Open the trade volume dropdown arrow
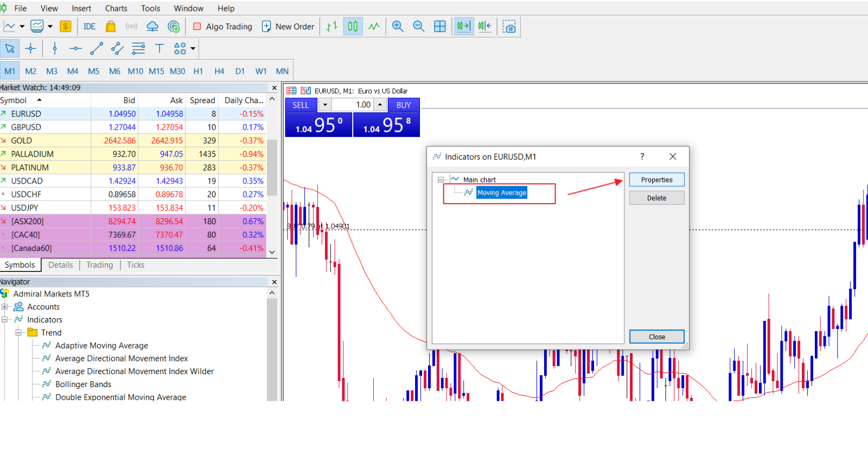This screenshot has width=868, height=449. click(325, 105)
